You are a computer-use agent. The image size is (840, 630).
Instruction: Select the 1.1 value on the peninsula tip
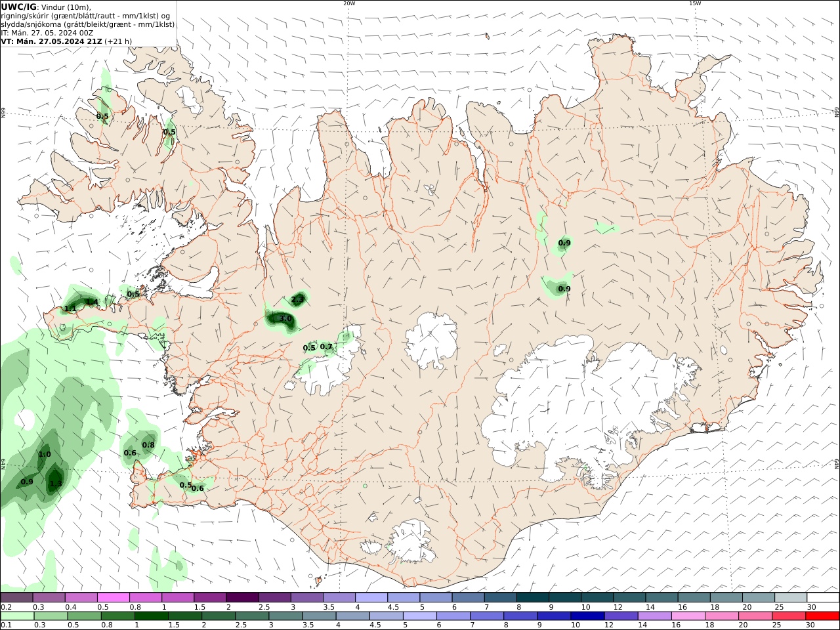[70, 308]
